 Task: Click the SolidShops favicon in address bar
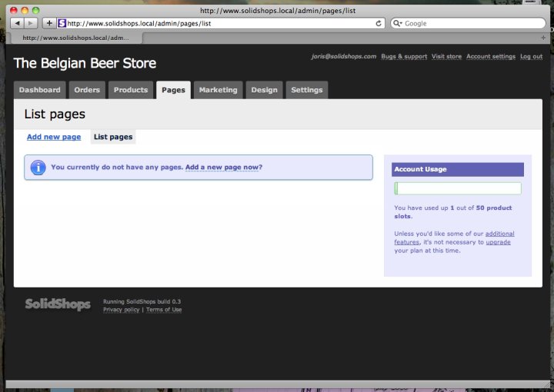click(x=62, y=23)
